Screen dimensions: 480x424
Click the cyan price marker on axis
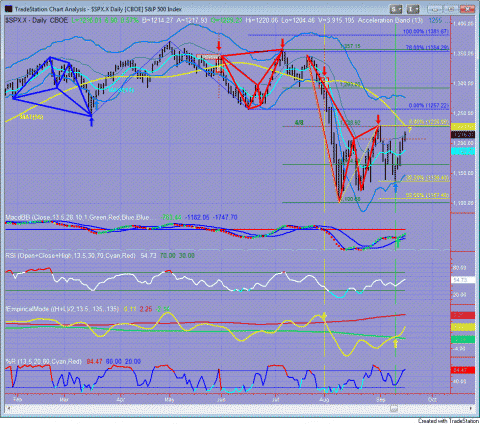(463, 151)
